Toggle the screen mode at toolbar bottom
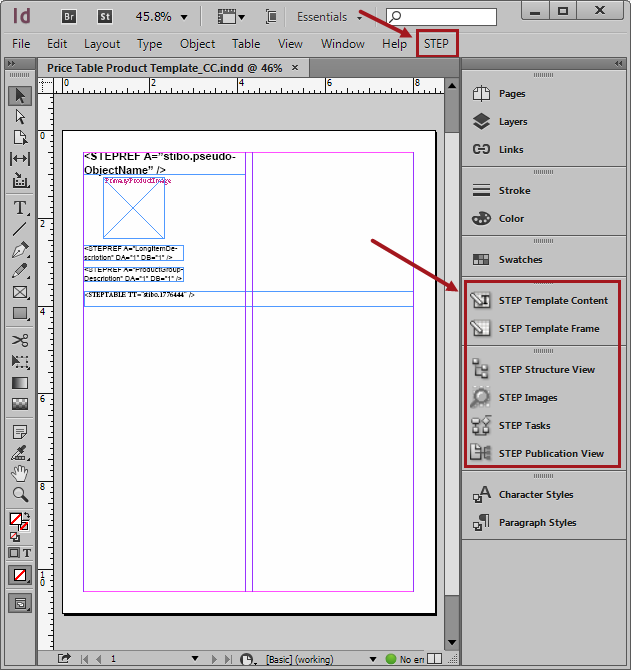 point(20,603)
